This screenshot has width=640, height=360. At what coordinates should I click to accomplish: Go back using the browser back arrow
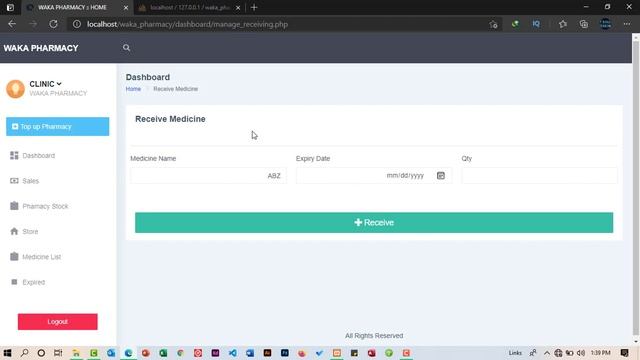click(x=12, y=24)
